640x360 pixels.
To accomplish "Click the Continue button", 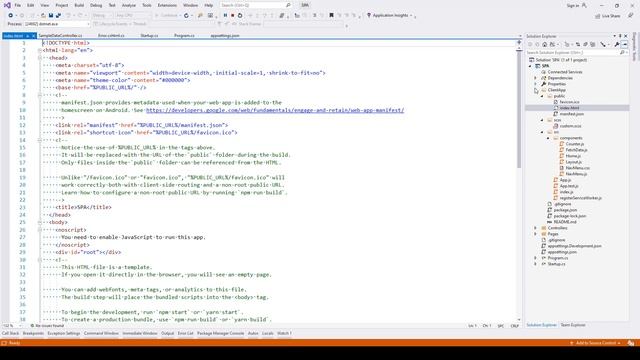I will point(166,16).
